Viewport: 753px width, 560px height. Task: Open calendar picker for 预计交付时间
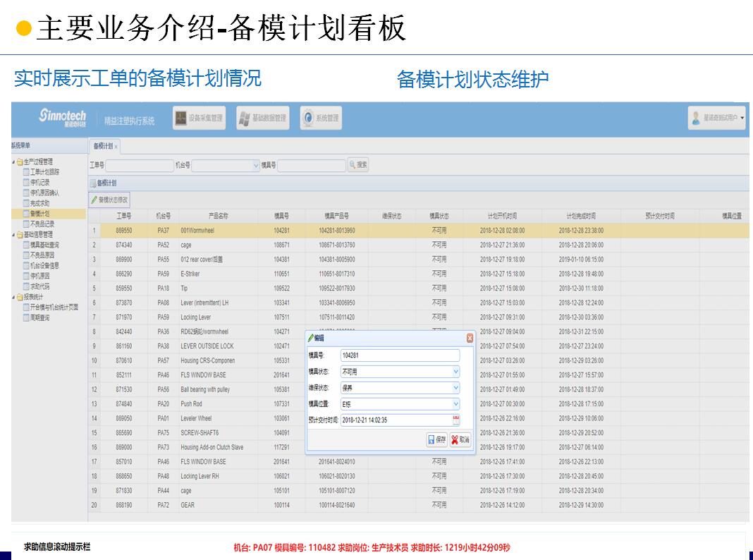(455, 420)
